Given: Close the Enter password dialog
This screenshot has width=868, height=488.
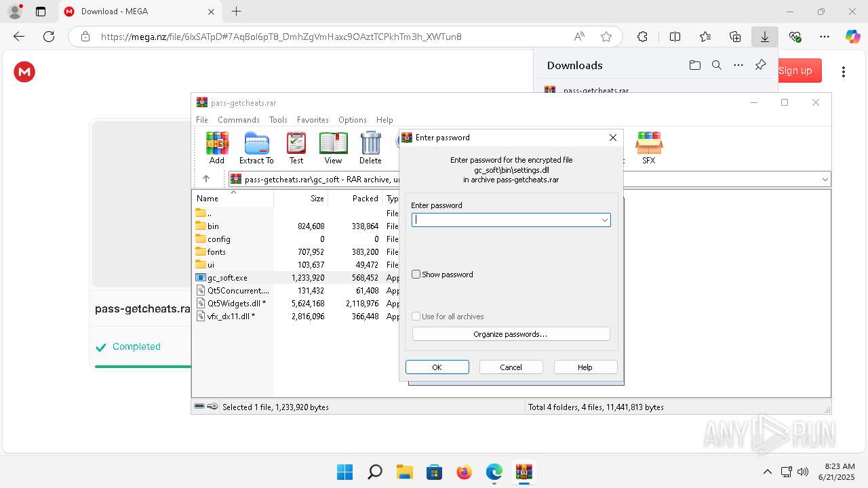Looking at the screenshot, I should coord(613,138).
